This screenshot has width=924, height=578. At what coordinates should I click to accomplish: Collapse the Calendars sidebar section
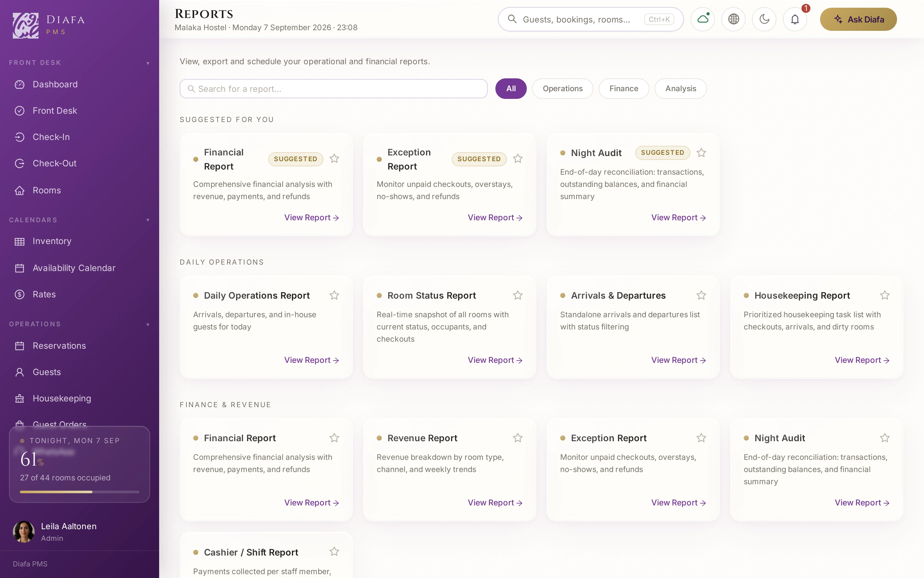pos(148,220)
